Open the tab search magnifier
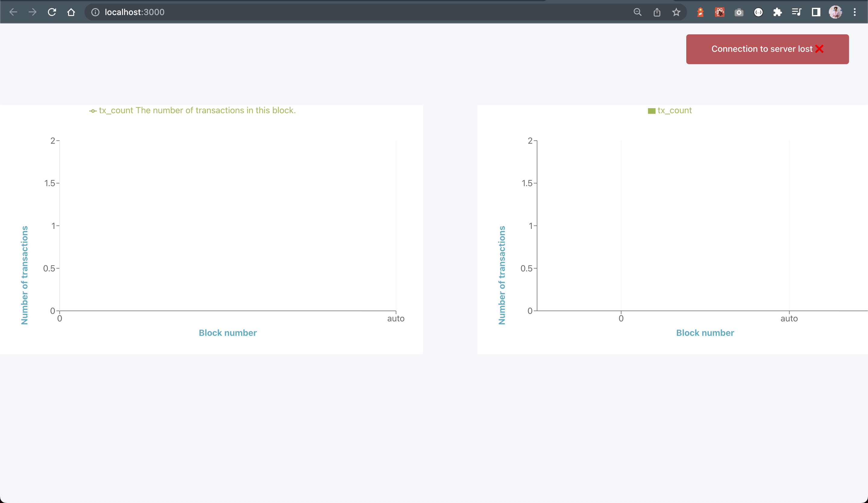This screenshot has width=868, height=503. point(637,12)
